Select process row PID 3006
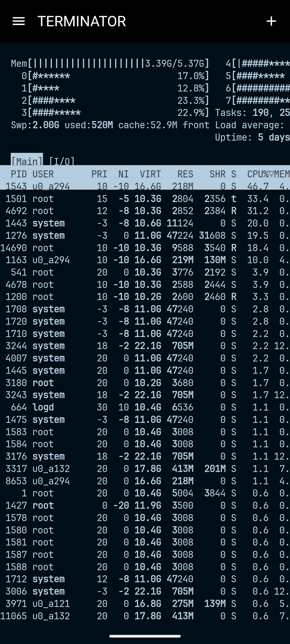 point(145,591)
